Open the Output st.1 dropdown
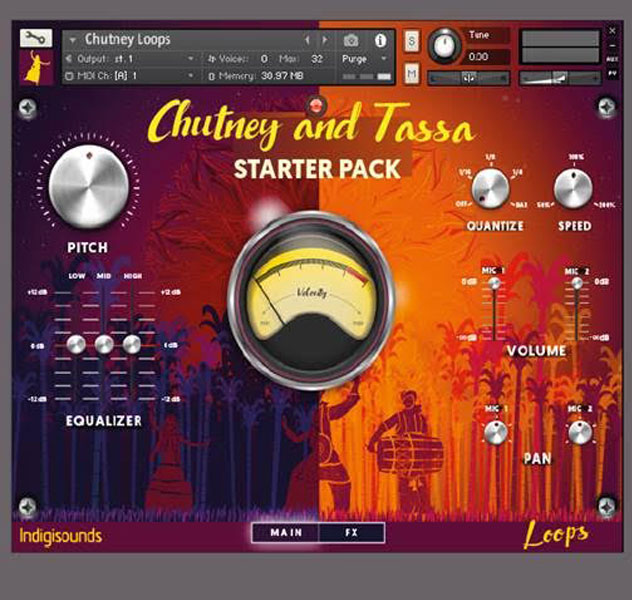Screen dimensions: 632x600 pyautogui.click(x=130, y=59)
